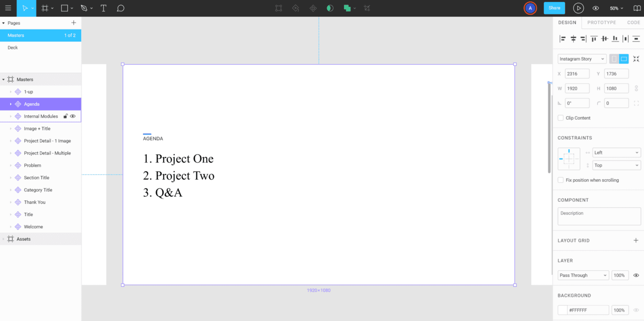Click the background color swatch
The height and width of the screenshot is (321, 644).
point(562,310)
